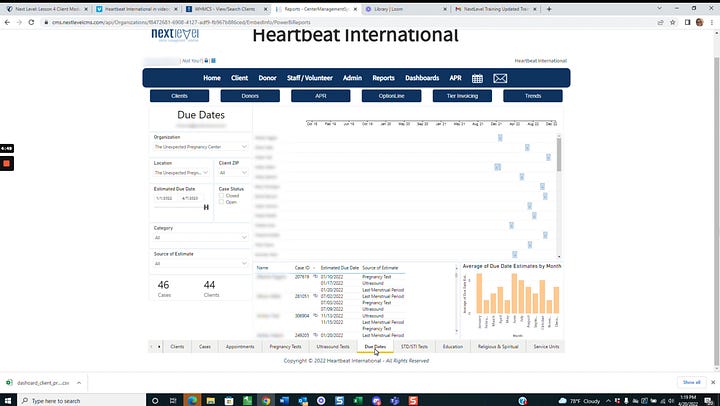Click the Trends report button
Viewport: 720px width, 406px height.
click(x=533, y=96)
